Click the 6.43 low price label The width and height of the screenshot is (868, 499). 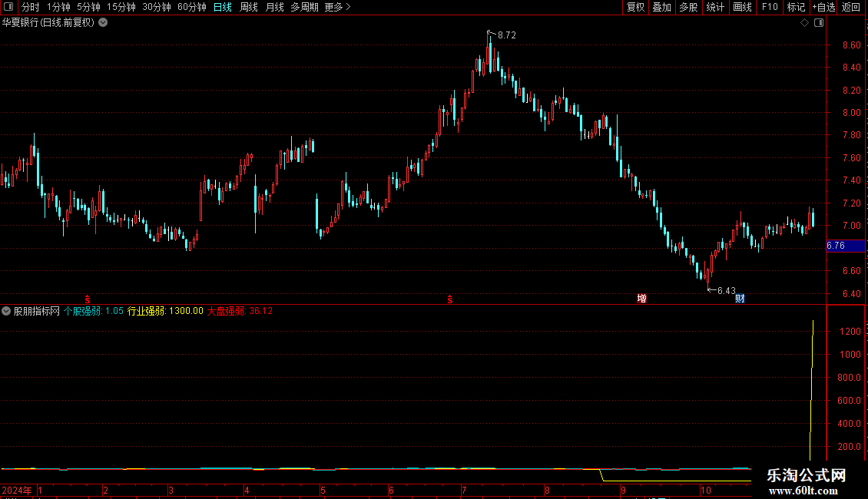[x=727, y=290]
